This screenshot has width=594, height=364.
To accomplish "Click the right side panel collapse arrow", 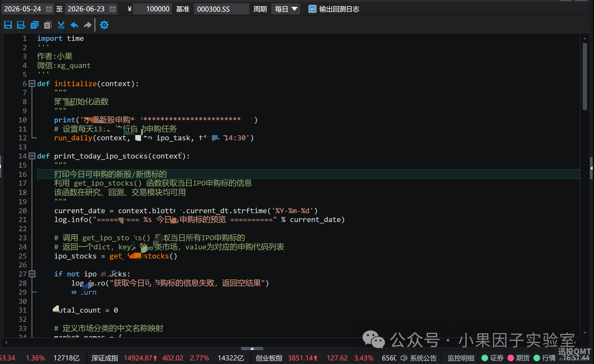I will pyautogui.click(x=591, y=168).
